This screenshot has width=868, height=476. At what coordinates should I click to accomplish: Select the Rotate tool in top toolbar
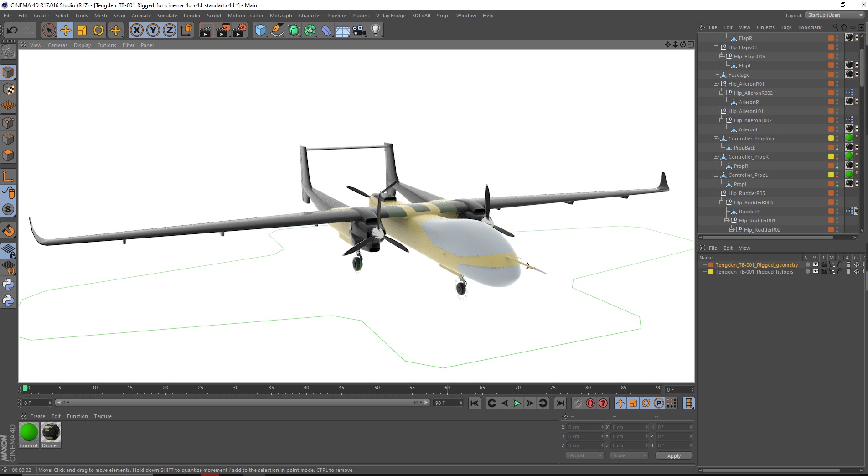98,31
